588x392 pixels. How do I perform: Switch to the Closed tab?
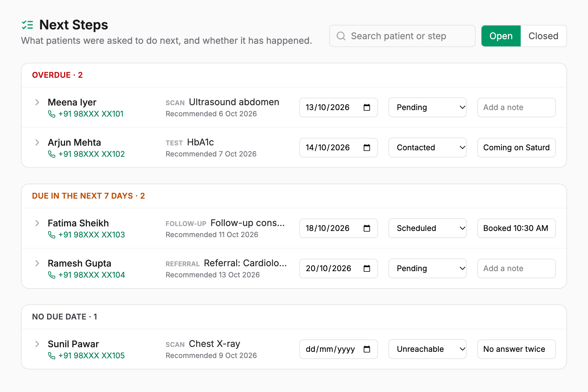544,36
